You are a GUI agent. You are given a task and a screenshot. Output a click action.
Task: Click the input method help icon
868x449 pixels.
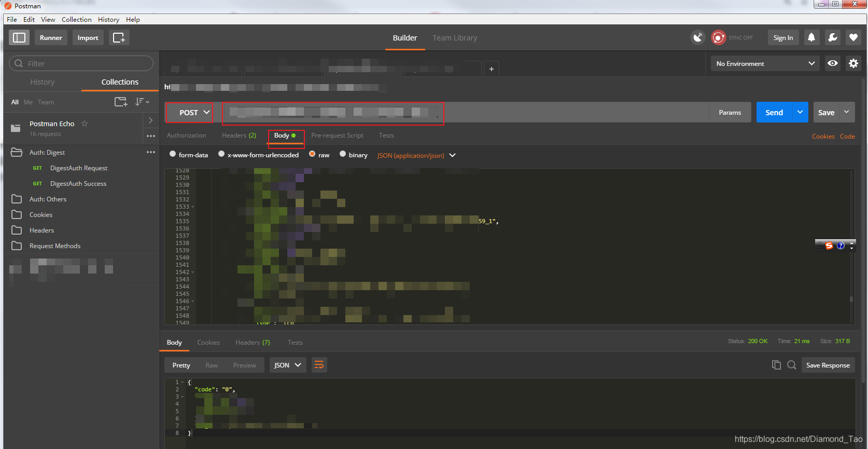841,246
